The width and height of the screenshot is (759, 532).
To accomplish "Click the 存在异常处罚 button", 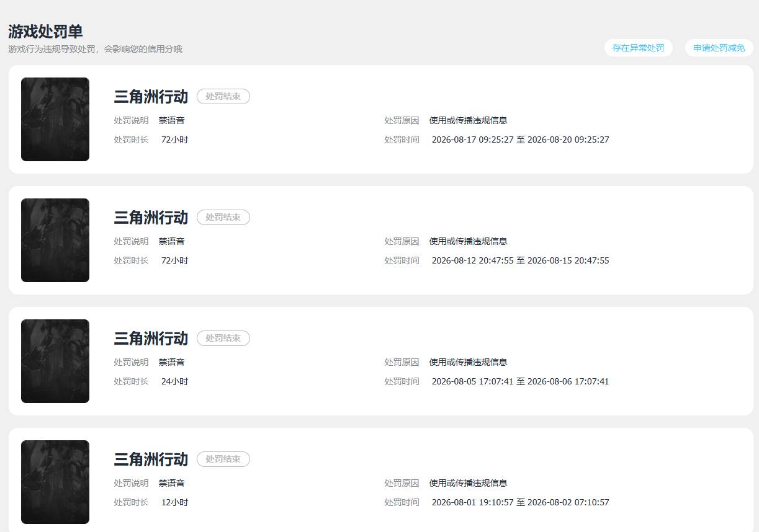I will 638,48.
